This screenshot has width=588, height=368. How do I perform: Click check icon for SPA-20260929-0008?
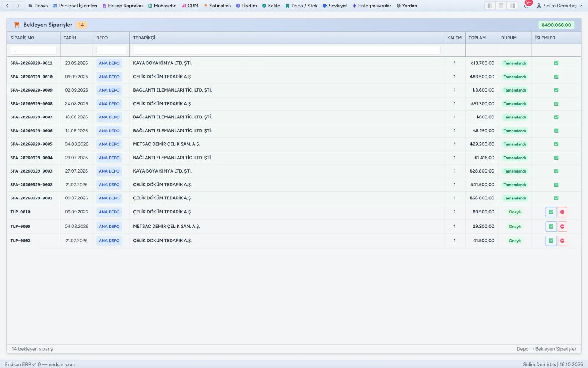(556, 104)
